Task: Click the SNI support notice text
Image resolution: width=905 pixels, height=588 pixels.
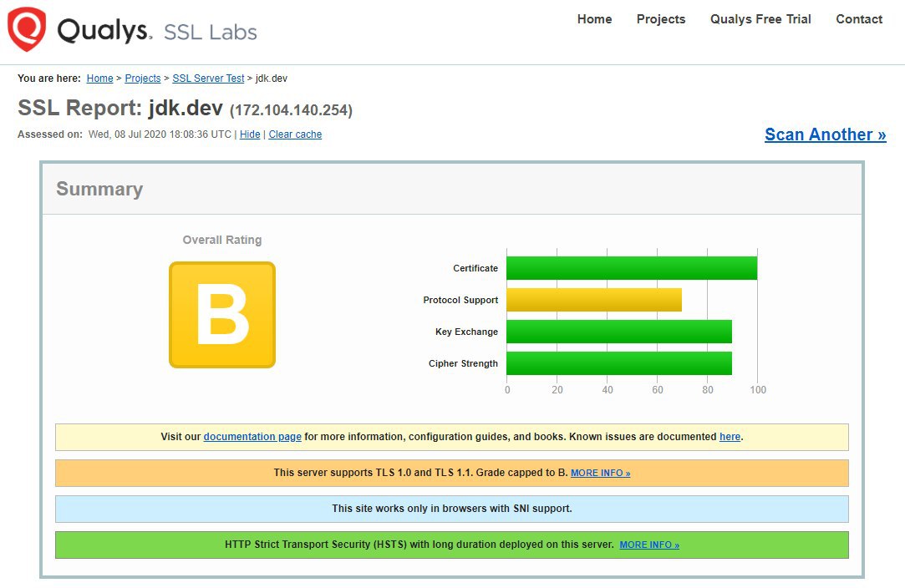Action: (x=452, y=509)
